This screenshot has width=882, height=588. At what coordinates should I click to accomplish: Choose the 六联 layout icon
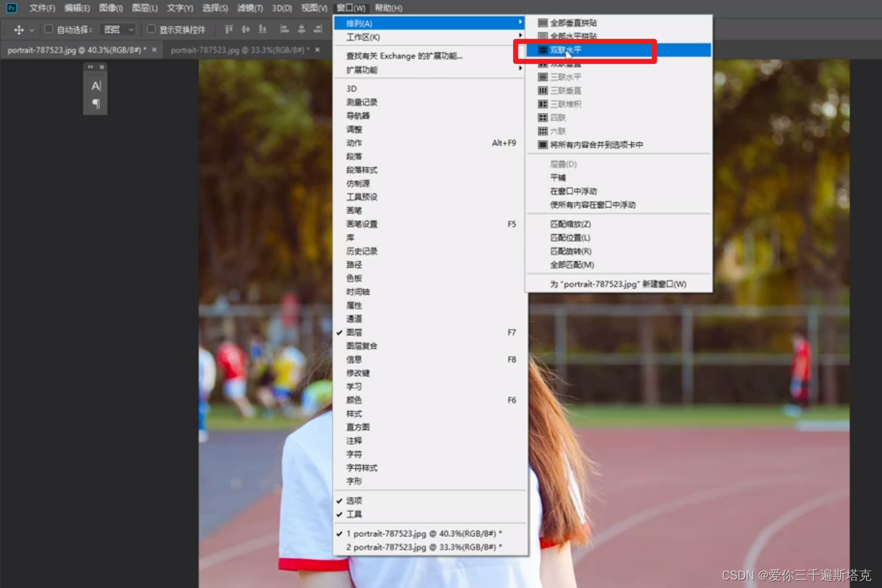[x=543, y=131]
